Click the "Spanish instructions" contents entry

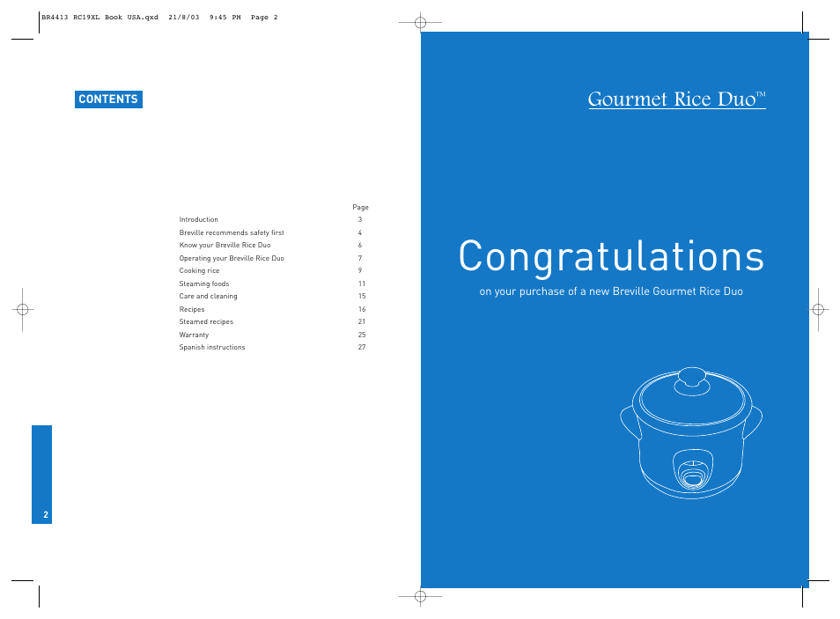pyautogui.click(x=212, y=347)
